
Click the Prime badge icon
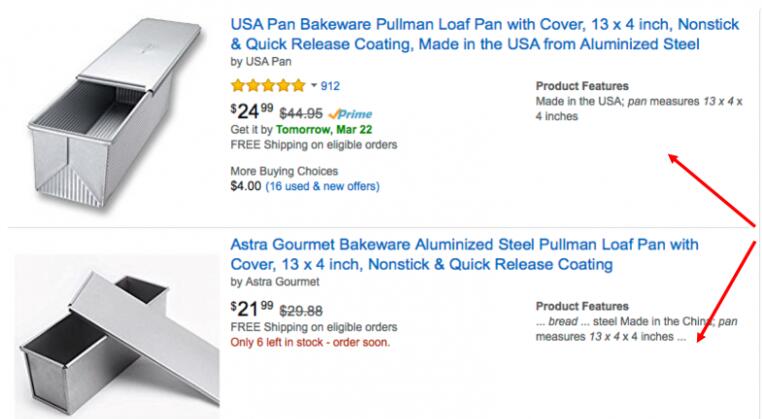pos(349,113)
